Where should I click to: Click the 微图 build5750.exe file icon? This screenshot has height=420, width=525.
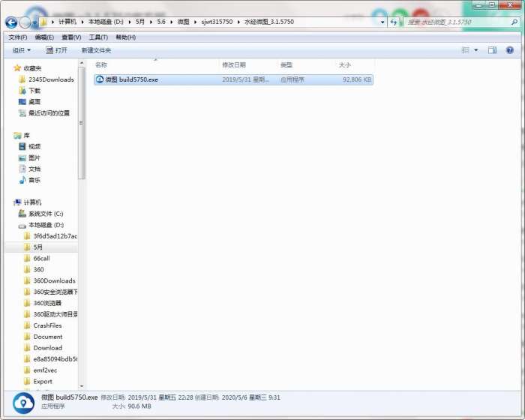pos(100,79)
